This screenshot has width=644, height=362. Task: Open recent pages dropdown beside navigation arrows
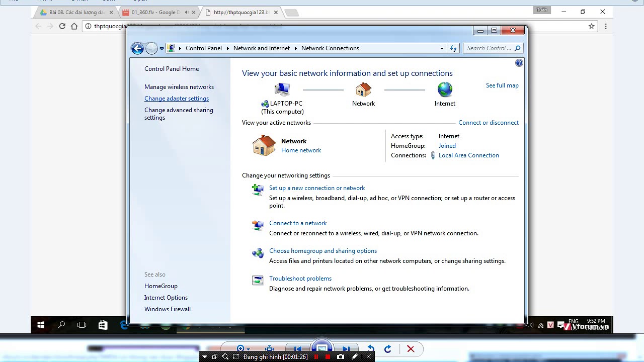click(162, 49)
